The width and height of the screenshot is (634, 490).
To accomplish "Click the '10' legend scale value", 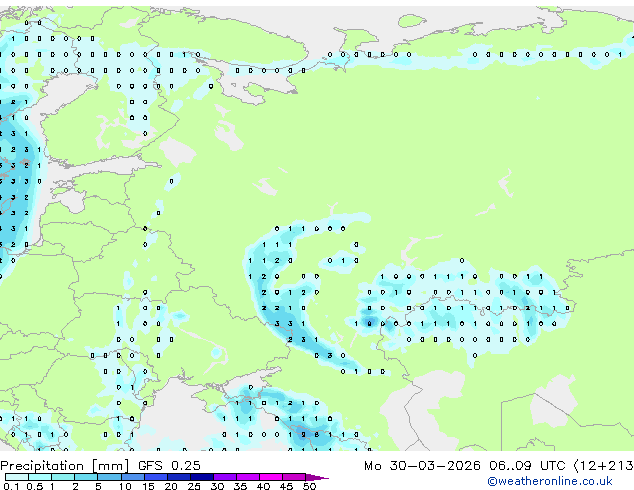I will [x=125, y=486].
